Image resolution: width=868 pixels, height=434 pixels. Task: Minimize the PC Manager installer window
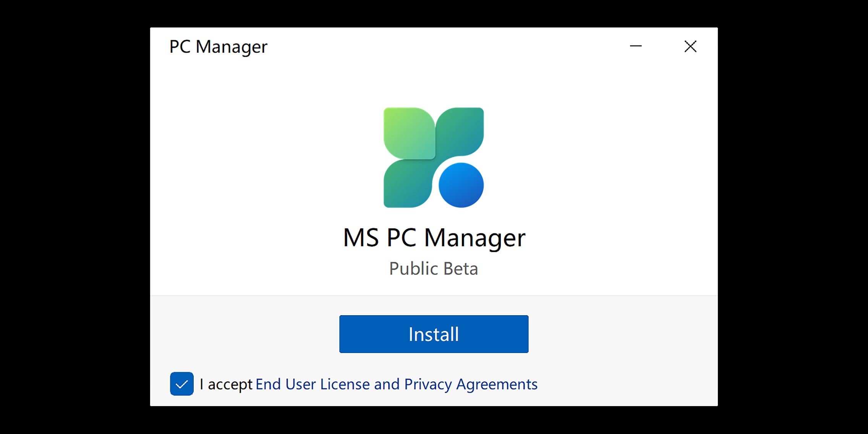point(636,46)
